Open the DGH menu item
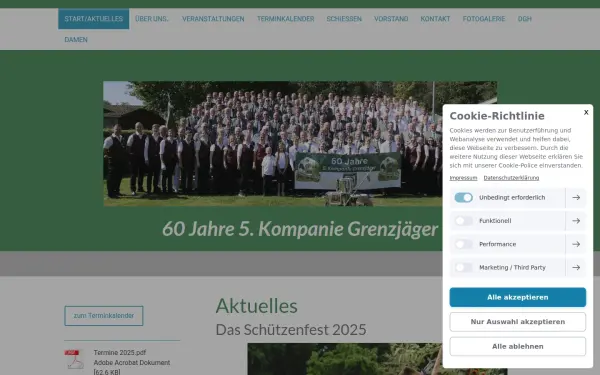 pyautogui.click(x=525, y=19)
